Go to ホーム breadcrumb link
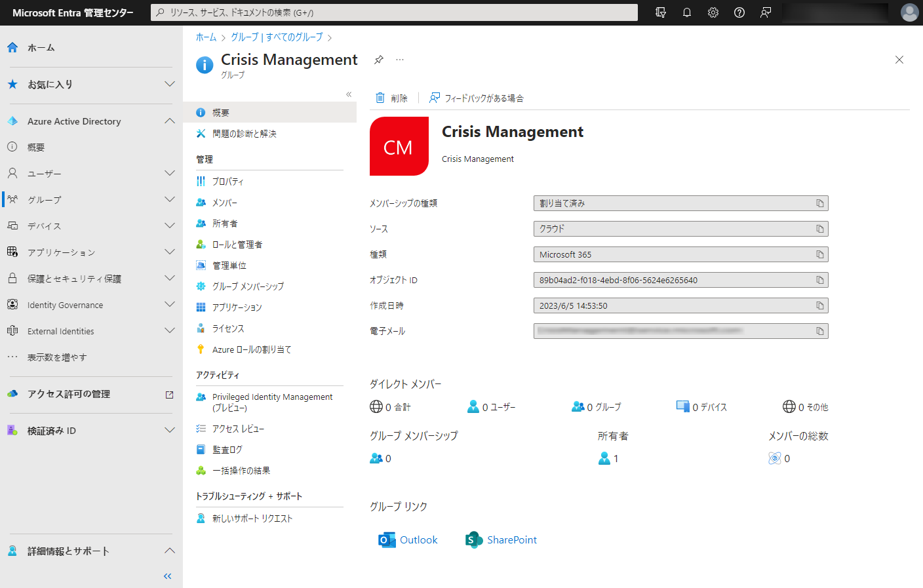The width and height of the screenshot is (923, 588). (206, 37)
